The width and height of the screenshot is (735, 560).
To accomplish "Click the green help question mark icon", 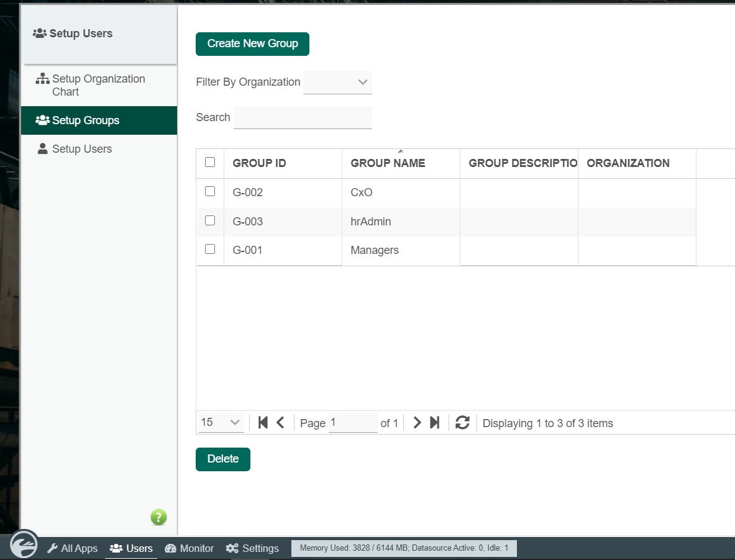I will click(158, 517).
